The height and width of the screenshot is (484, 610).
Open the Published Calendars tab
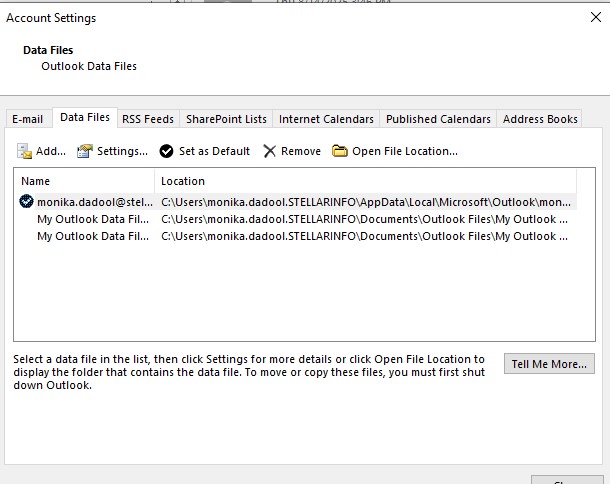click(438, 119)
